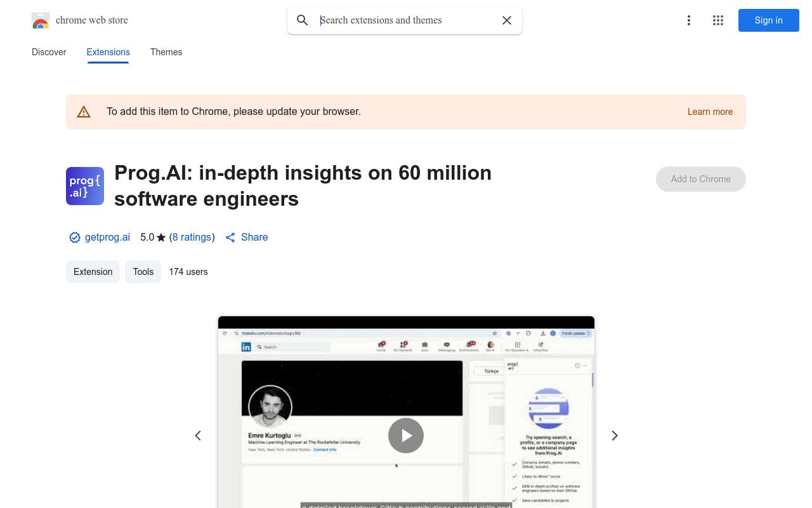This screenshot has height=508, width=812.
Task: Click the 5.0 rating value
Action: [147, 237]
